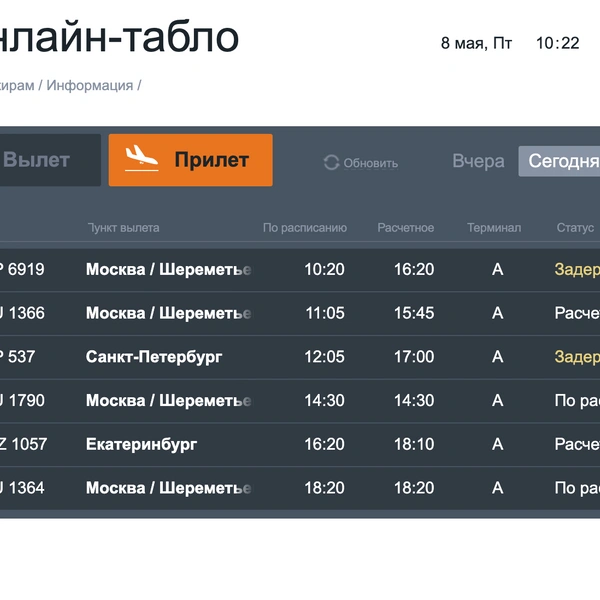Click estimated time 15:45
Screen dimensions: 600x600
click(414, 313)
